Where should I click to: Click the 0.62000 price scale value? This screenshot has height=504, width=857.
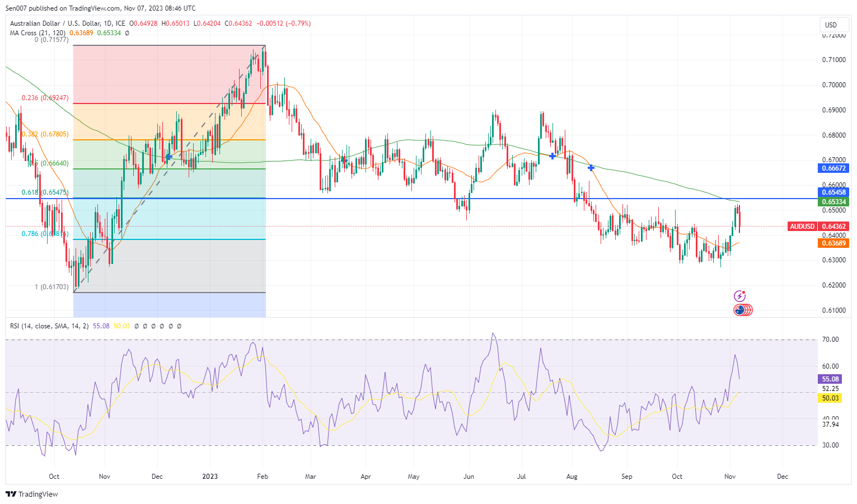click(833, 285)
